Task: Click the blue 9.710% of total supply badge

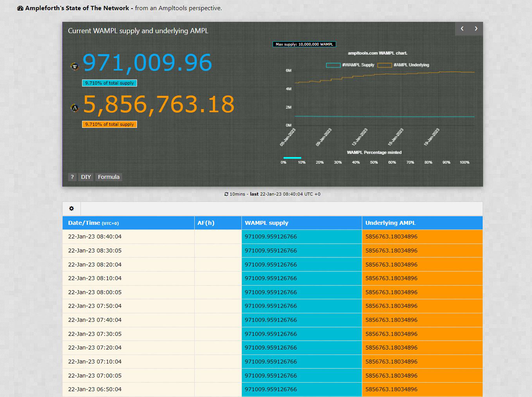Action: [x=110, y=83]
